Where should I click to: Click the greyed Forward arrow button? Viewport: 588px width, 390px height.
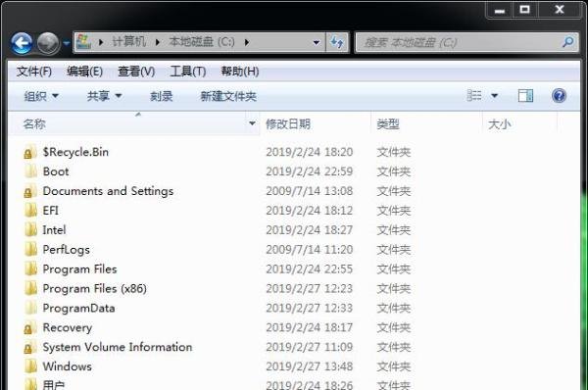(48, 43)
